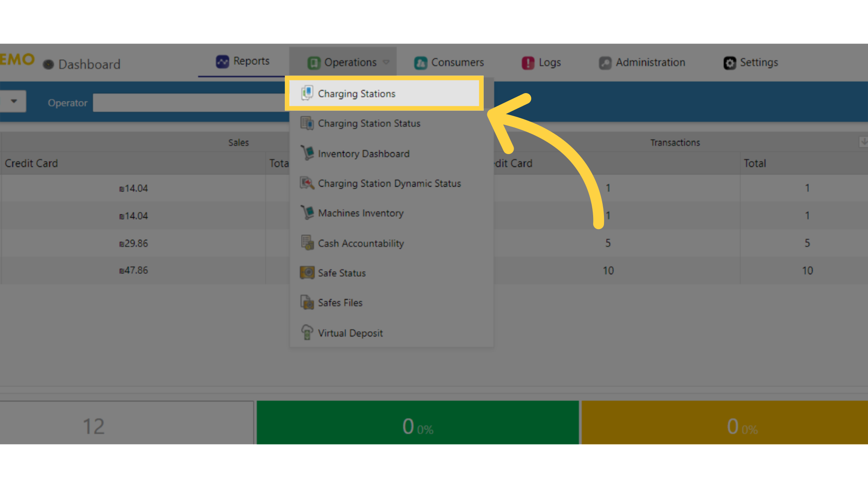Click the Sales group header
The width and height of the screenshot is (868, 488).
click(x=238, y=142)
